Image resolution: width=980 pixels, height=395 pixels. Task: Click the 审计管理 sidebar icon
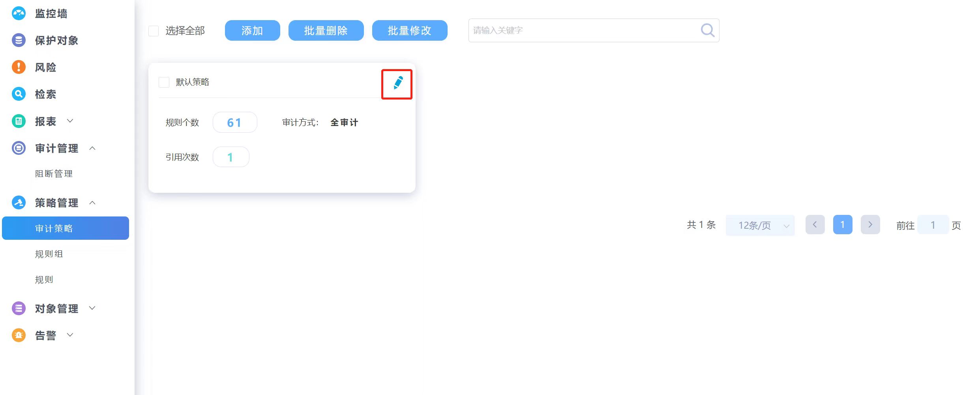tap(19, 148)
